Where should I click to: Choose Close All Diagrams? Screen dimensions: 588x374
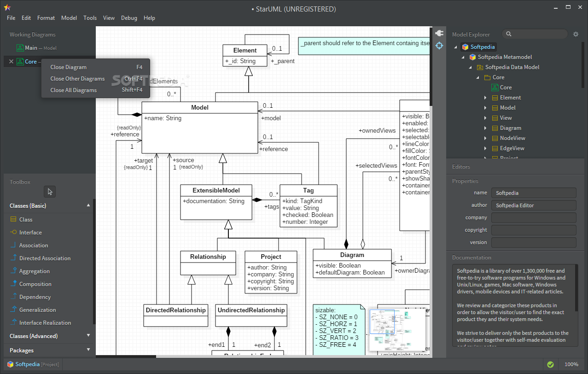point(96,90)
